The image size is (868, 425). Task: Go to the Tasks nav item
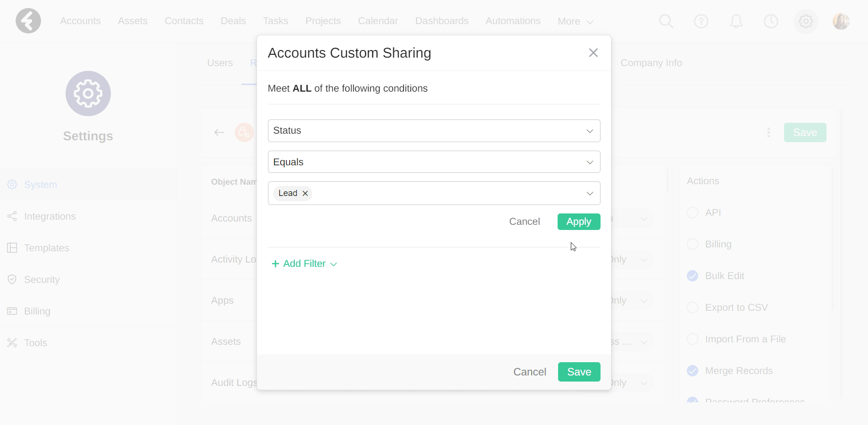[x=275, y=21]
